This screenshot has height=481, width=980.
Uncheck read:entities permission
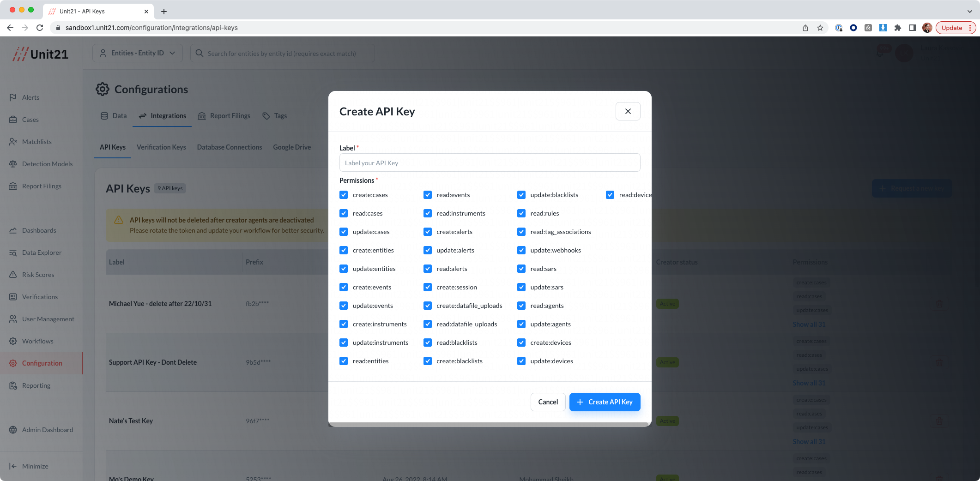click(344, 361)
